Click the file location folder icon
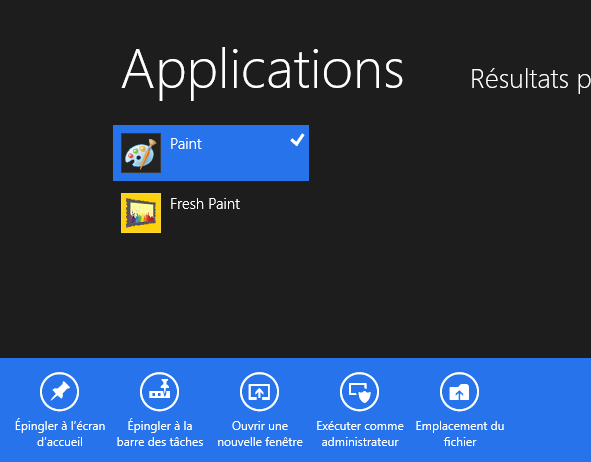Image resolution: width=591 pixels, height=462 pixels. (x=459, y=392)
